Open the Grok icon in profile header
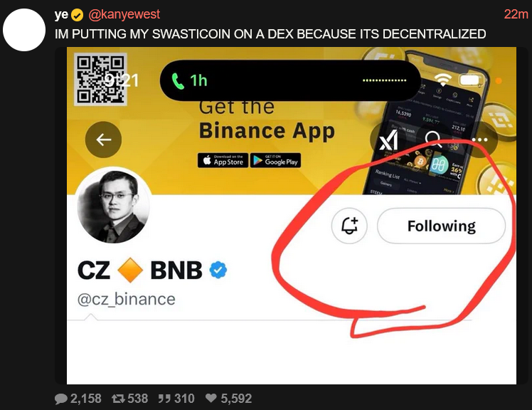 pos(388,140)
